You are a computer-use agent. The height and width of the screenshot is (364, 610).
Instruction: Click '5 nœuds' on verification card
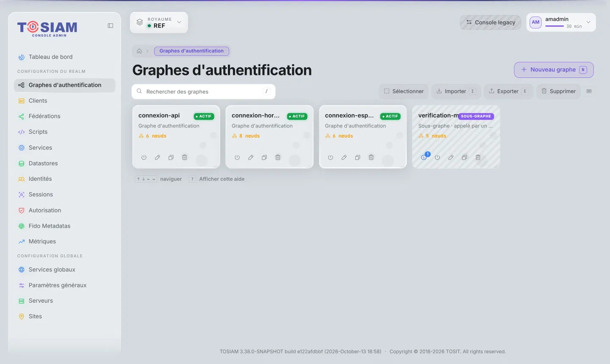[x=433, y=136]
